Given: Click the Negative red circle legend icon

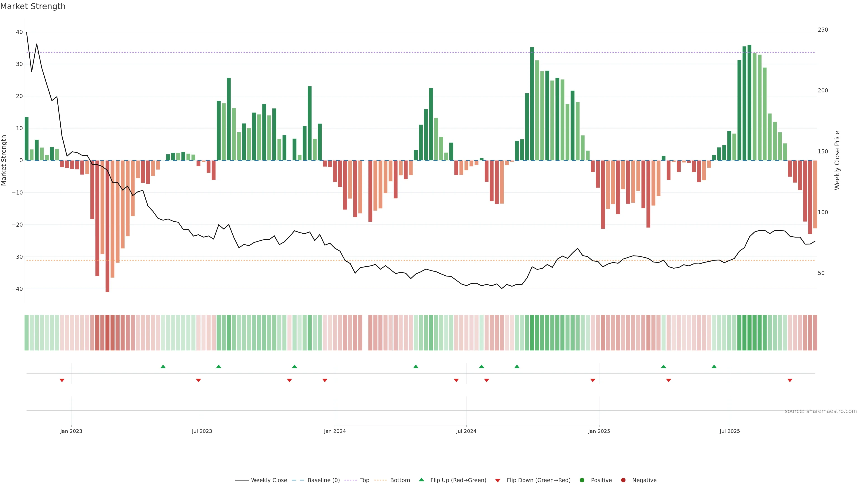Looking at the screenshot, I should pyautogui.click(x=623, y=480).
